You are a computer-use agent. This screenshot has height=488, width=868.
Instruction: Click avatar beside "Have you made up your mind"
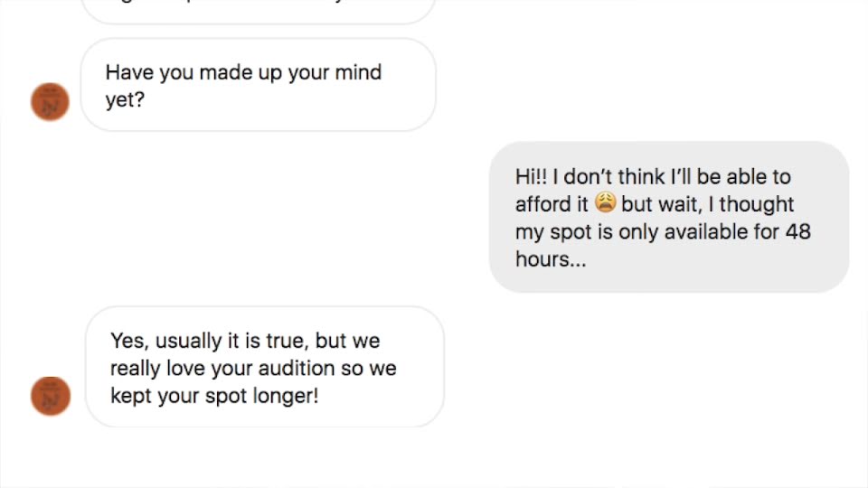pyautogui.click(x=50, y=102)
